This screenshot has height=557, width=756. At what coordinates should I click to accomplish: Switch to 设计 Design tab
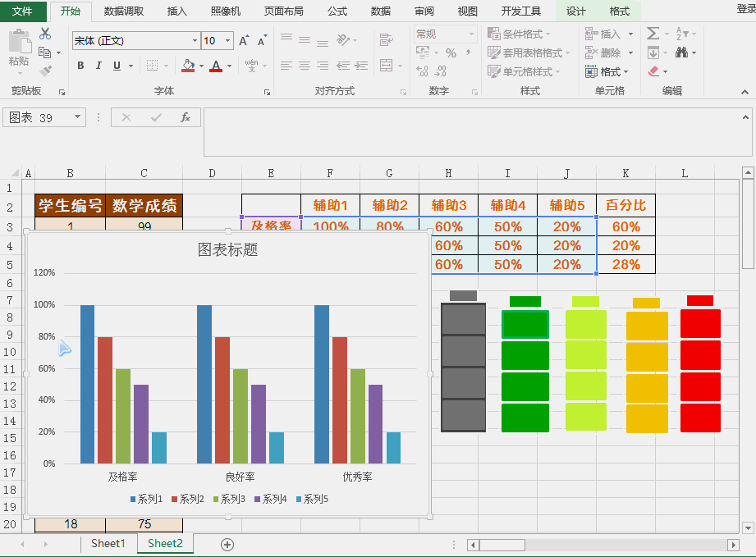click(x=576, y=11)
